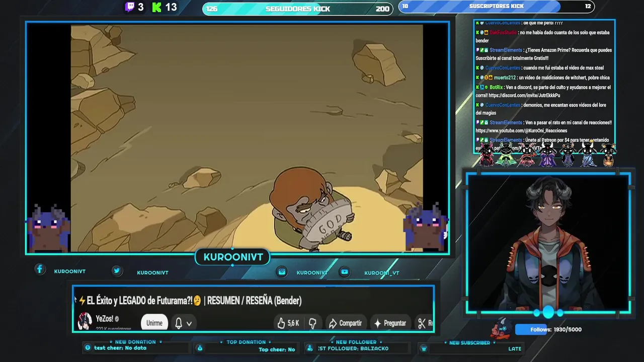The image size is (644, 362).
Task: Click the KUROONI_YT YouTube handle text
Action: pyautogui.click(x=382, y=273)
